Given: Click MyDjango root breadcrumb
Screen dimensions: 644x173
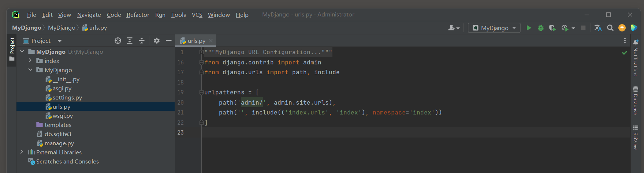Looking at the screenshot, I should click(27, 28).
